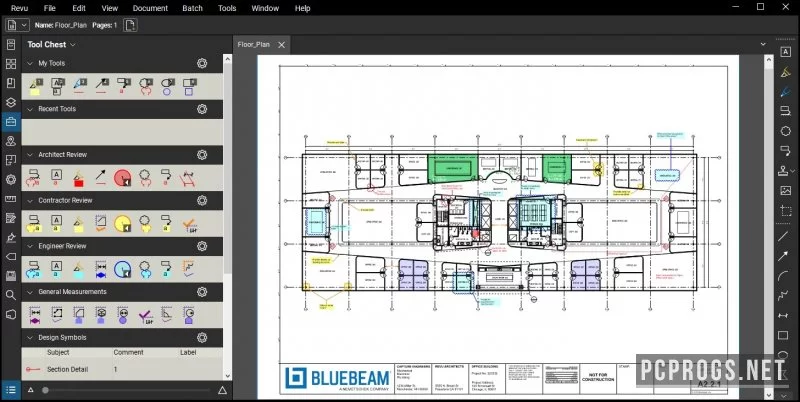Open My Tools settings gear

coord(202,63)
